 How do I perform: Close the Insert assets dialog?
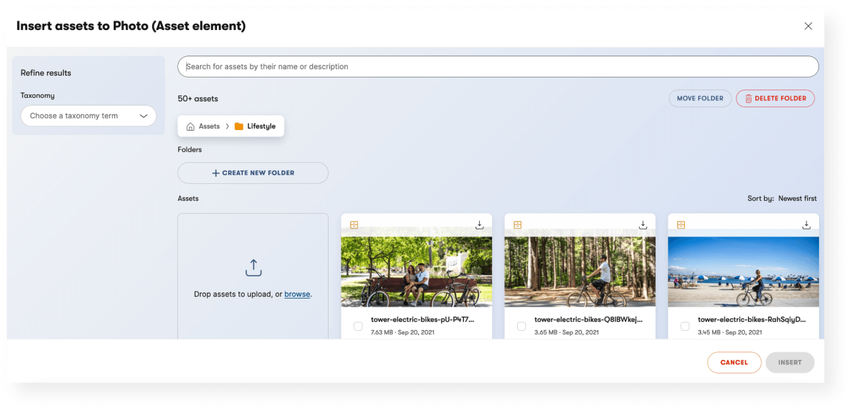click(808, 26)
